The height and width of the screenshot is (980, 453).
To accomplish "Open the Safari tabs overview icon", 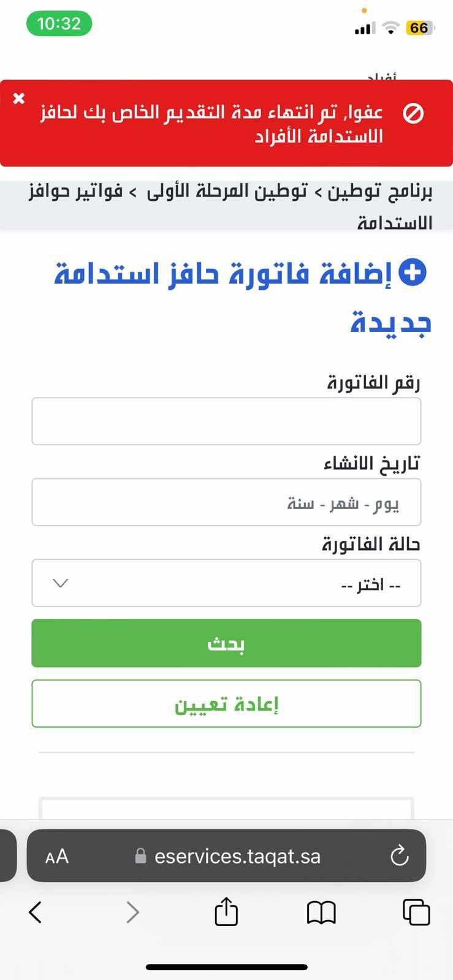I will (x=416, y=912).
